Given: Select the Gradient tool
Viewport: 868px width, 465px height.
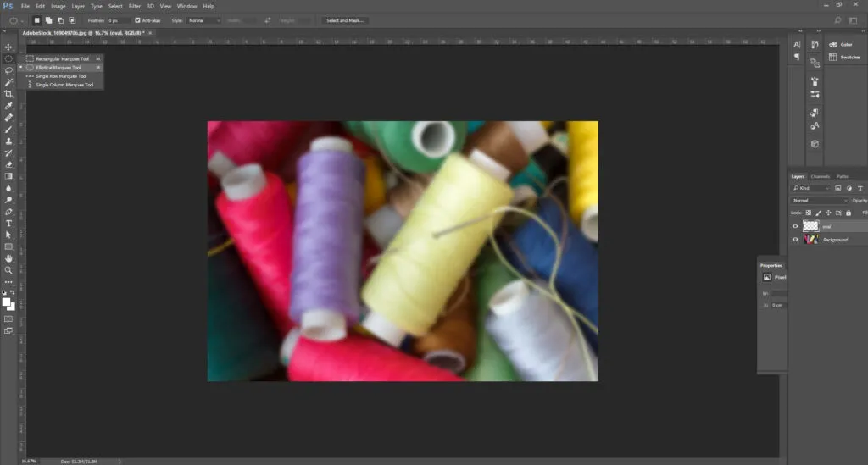Looking at the screenshot, I should [x=8, y=176].
